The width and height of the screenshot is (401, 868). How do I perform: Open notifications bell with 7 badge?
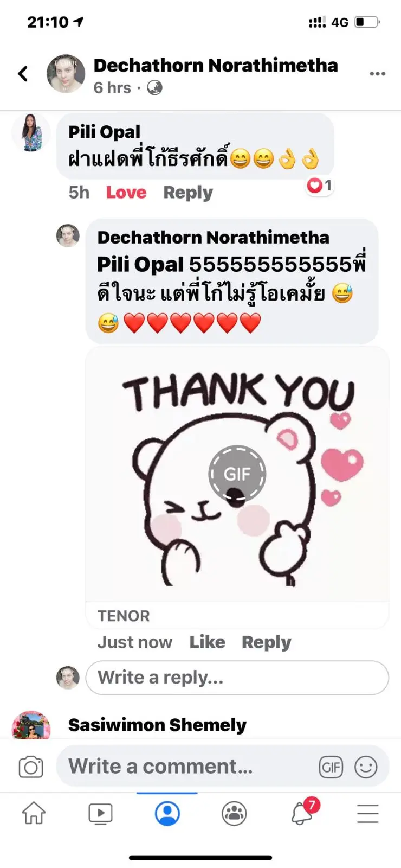click(302, 813)
